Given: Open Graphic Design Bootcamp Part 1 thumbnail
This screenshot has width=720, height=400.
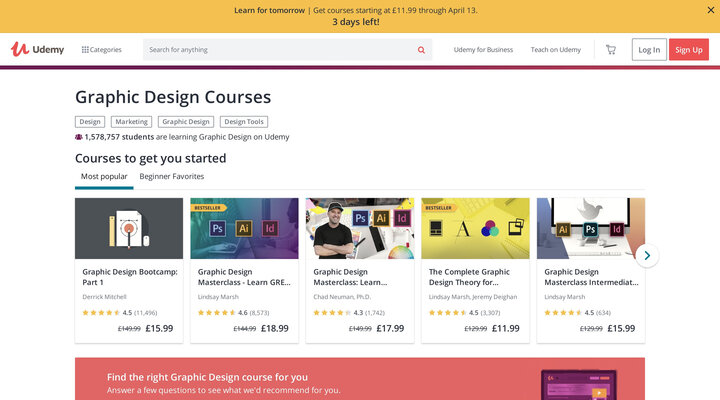Looking at the screenshot, I should pos(129,228).
